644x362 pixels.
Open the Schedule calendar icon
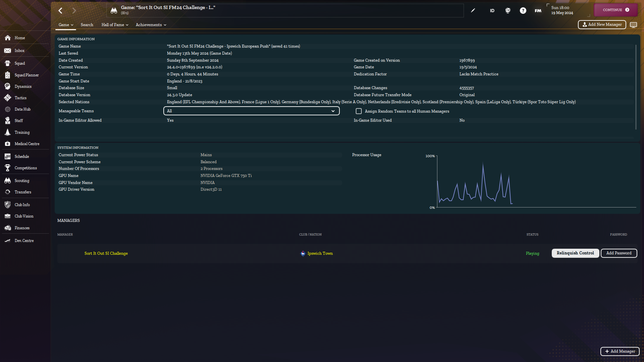(x=7, y=157)
